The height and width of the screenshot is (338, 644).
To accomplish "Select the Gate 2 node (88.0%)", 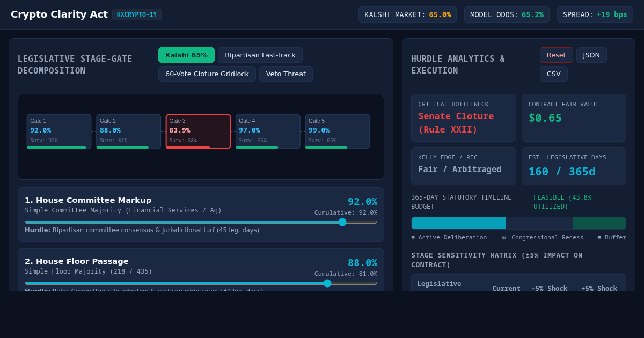I will click(129, 131).
